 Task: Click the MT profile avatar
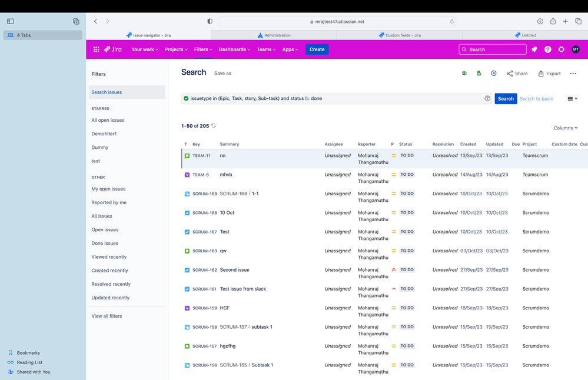pos(575,49)
